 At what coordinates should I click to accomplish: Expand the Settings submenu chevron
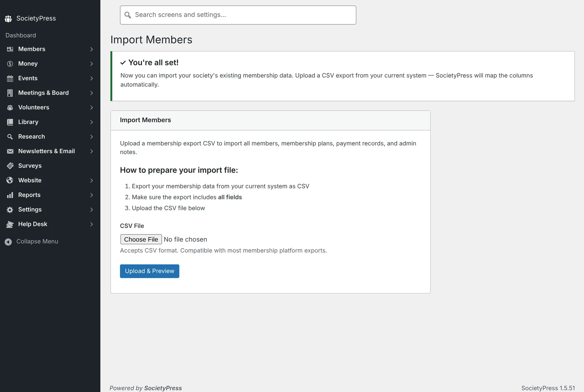tap(92, 210)
